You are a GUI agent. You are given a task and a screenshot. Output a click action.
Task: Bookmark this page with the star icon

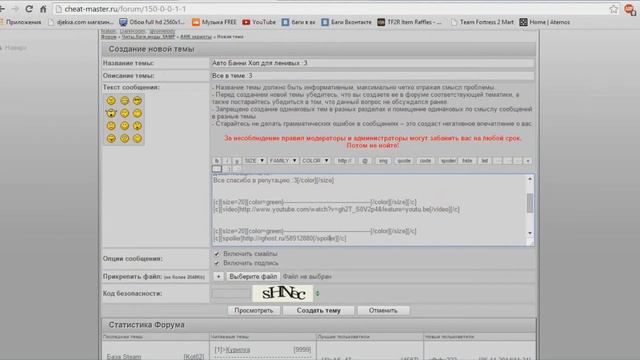[x=613, y=9]
